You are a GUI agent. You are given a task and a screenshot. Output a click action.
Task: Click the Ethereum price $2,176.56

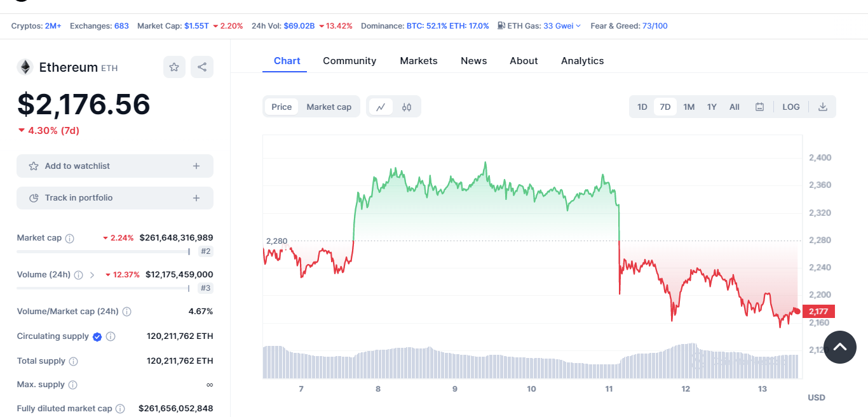coord(84,104)
